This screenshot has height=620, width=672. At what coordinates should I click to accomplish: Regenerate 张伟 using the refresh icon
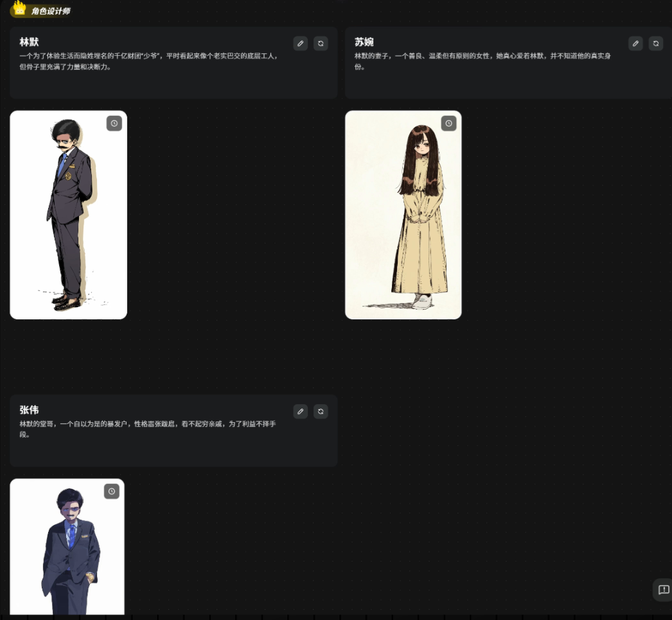point(321,411)
